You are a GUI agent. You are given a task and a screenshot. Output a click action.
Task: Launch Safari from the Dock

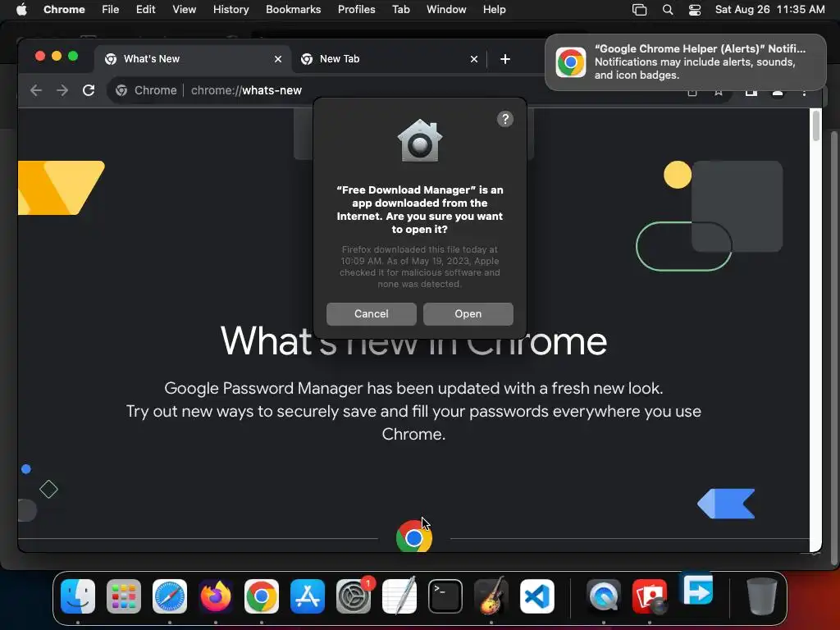tap(170, 596)
